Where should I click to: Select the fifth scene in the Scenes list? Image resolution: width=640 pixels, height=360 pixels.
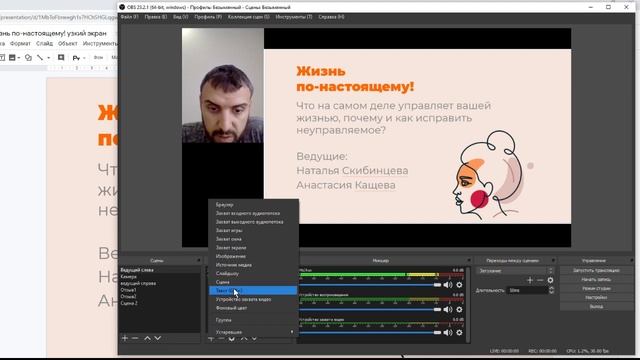pos(160,296)
